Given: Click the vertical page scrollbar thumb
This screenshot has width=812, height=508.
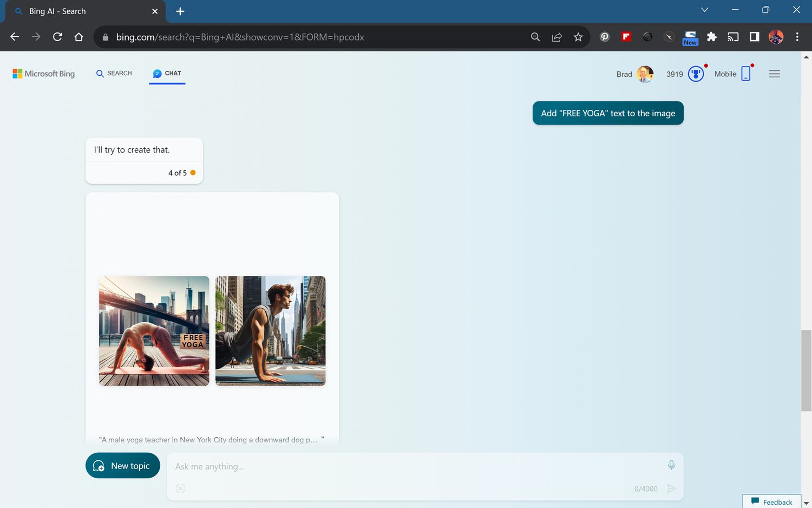Looking at the screenshot, I should (806, 371).
